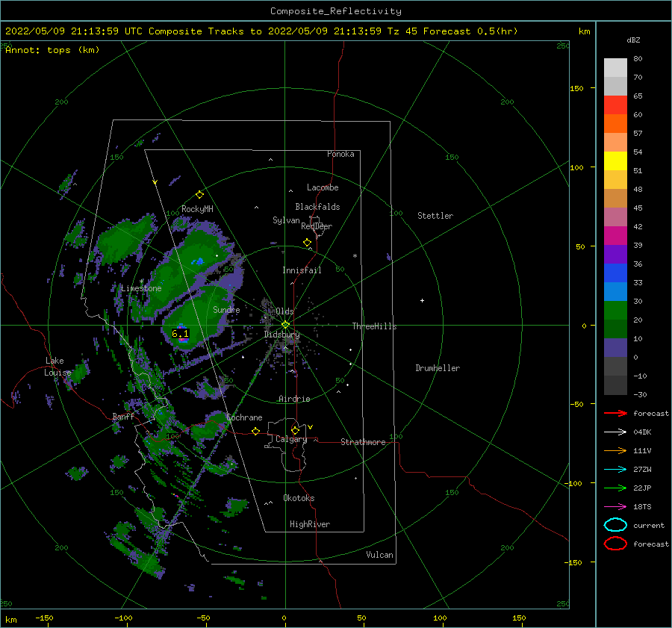Click the RedDeer city label
Viewport: 672px width, 628px height.
pos(317,226)
